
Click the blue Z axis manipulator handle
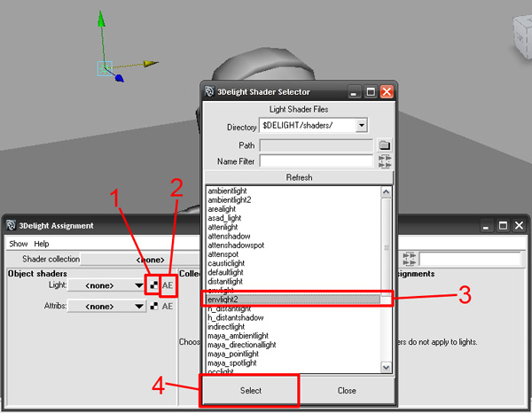click(120, 79)
